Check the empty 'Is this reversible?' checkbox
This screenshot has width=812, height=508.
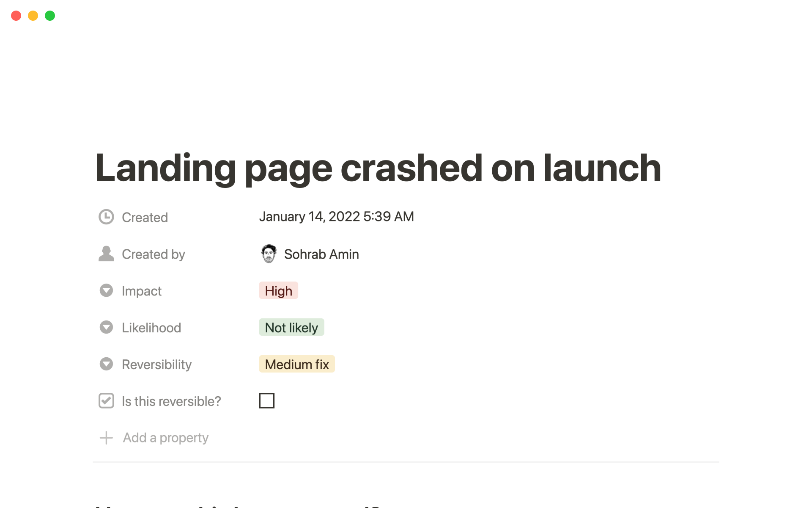(266, 400)
